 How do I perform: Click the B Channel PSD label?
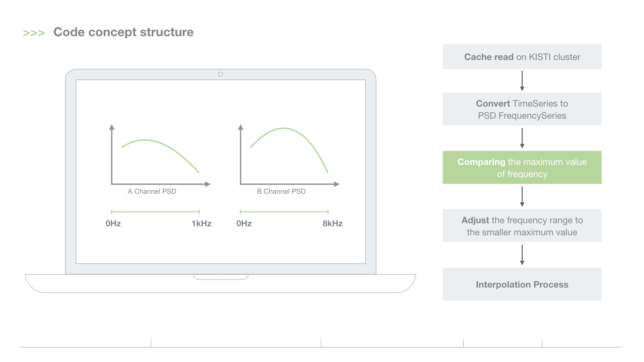[281, 191]
